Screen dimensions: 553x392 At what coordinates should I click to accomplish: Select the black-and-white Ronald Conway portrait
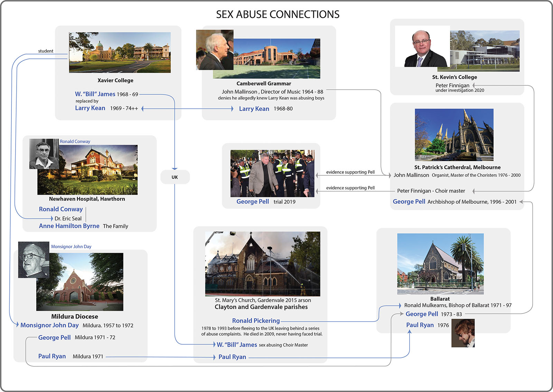pyautogui.click(x=44, y=154)
